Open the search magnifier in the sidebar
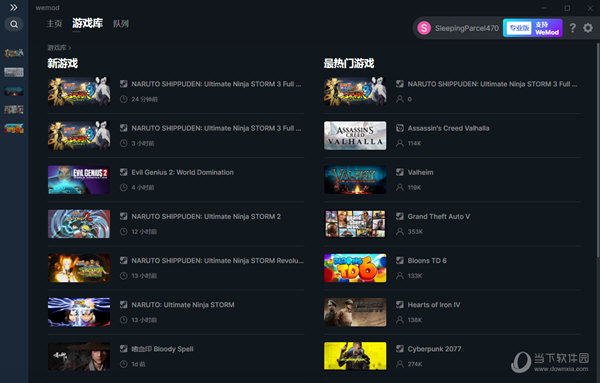The height and width of the screenshot is (383, 600). [14, 24]
